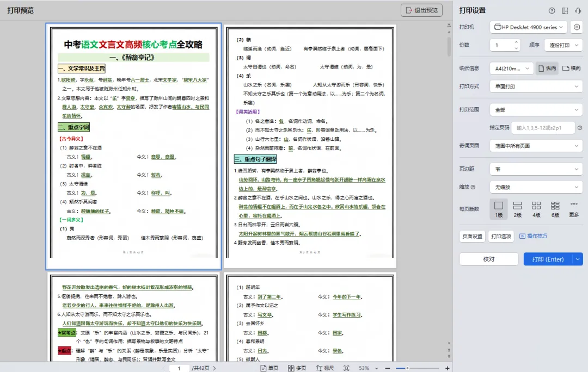This screenshot has height=372, width=588.
Task: Switch to 多页 multi-page view
Action: pyautogui.click(x=297, y=368)
